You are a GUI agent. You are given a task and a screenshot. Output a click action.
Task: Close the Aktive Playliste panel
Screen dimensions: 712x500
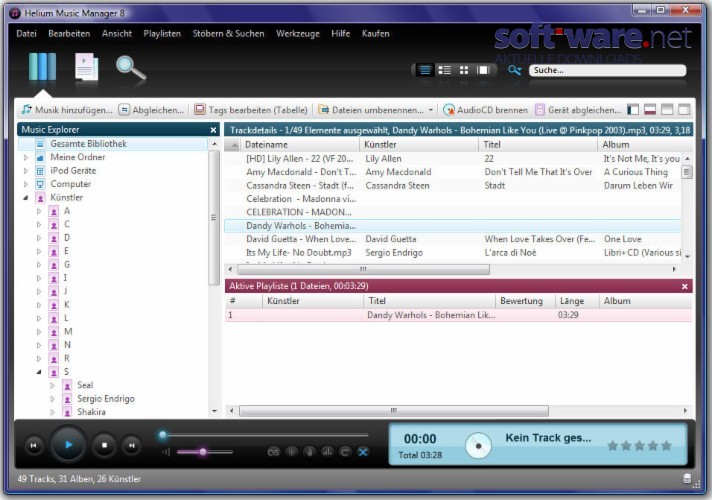(x=685, y=287)
